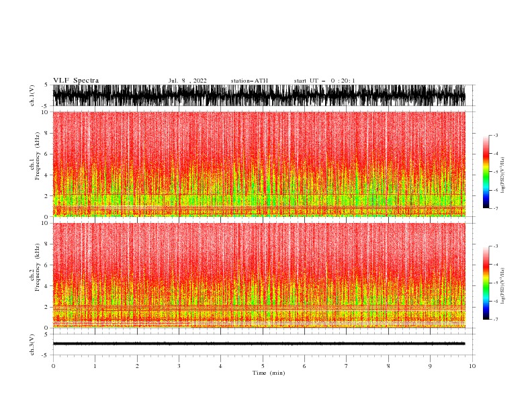
Task: Click time axis tick label '0'
Action: 53,366
